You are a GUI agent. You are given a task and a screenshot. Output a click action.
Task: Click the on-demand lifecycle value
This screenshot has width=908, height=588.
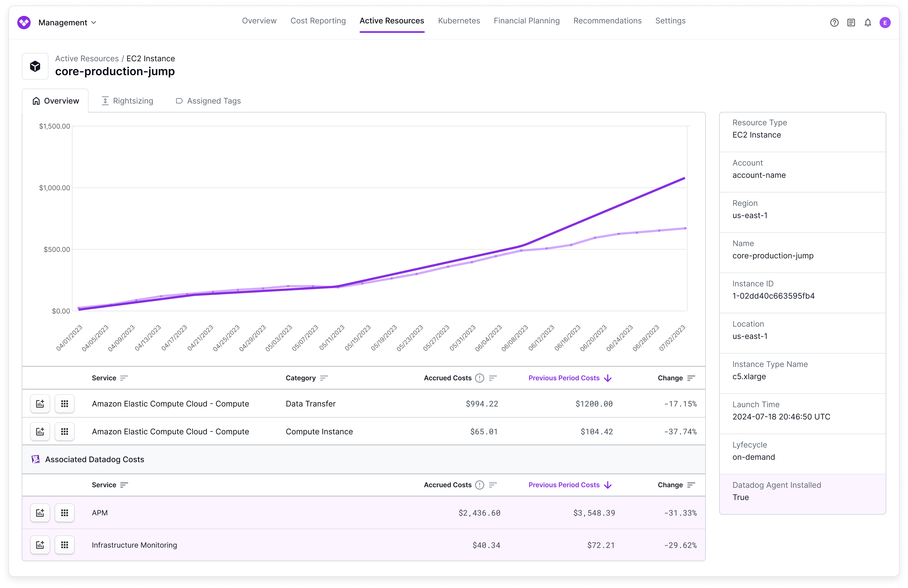[x=753, y=457]
